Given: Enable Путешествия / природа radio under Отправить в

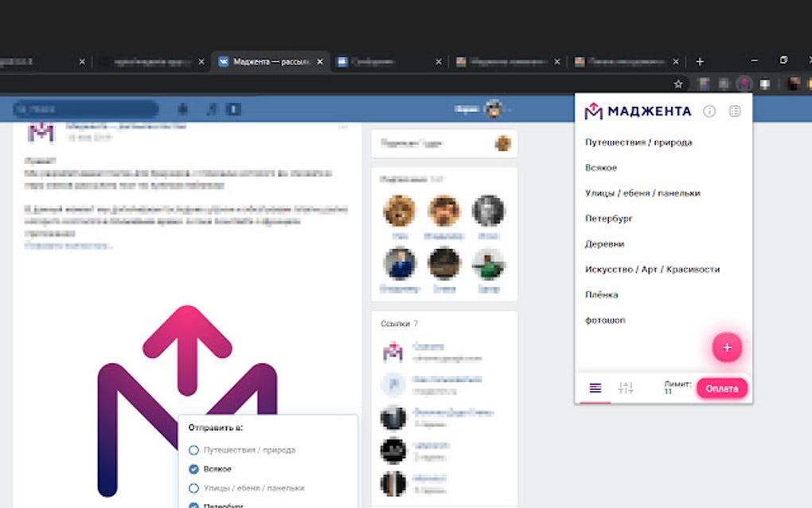Looking at the screenshot, I should pos(193,450).
